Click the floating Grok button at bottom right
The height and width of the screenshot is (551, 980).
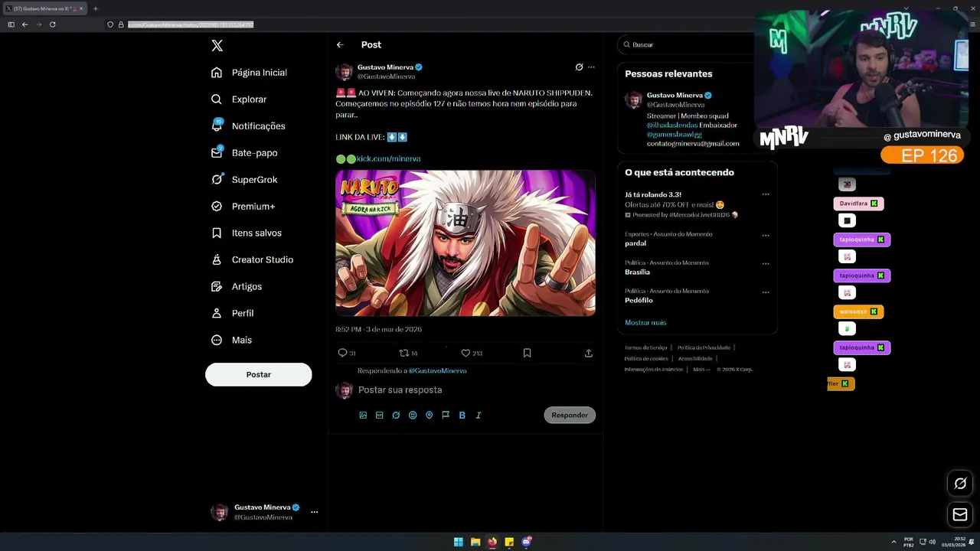(x=960, y=484)
